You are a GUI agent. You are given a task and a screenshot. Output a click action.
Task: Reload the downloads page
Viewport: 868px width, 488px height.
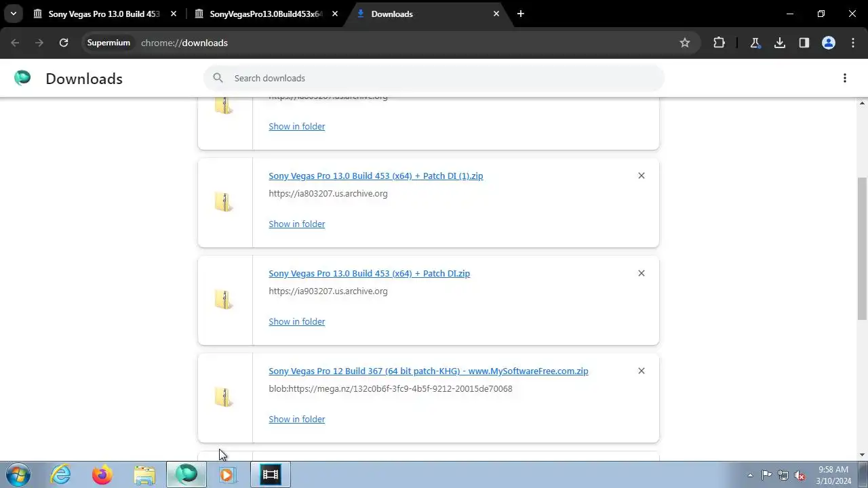[64, 43]
